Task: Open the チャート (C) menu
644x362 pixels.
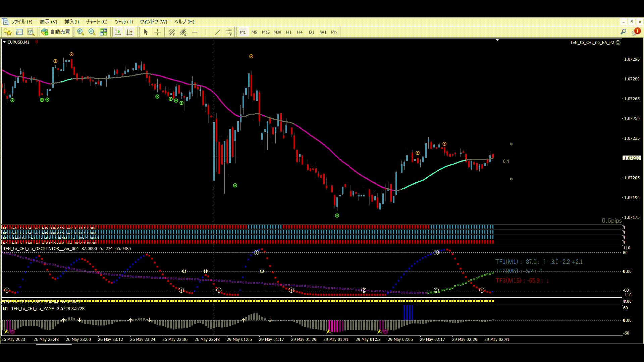Action: 97,22
